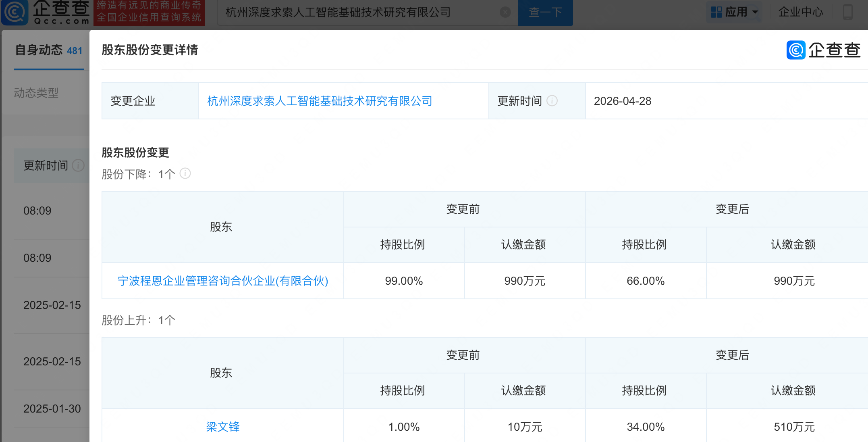Click the blue grid icon beside 应用
The image size is (868, 442).
(716, 12)
